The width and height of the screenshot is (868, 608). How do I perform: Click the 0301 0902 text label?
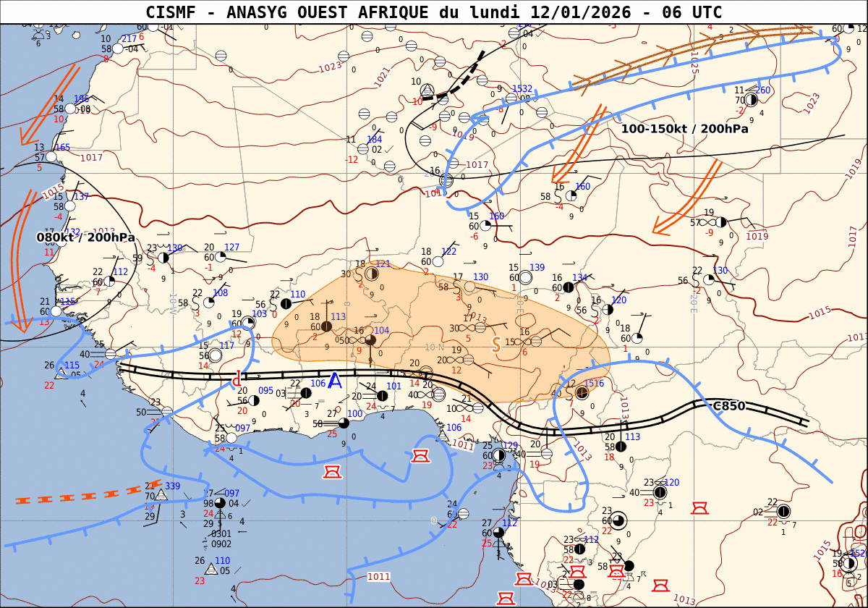(x=221, y=539)
